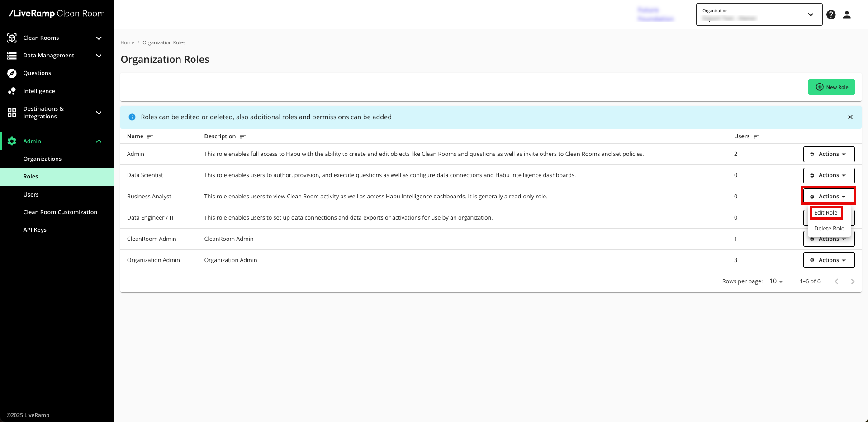Click Organization Roles breadcrumb
Viewport: 868px width, 422px height.
tap(164, 42)
